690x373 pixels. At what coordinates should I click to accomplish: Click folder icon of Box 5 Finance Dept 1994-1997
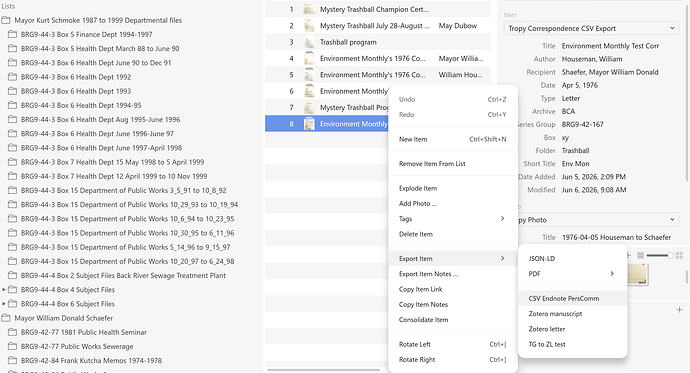13,34
